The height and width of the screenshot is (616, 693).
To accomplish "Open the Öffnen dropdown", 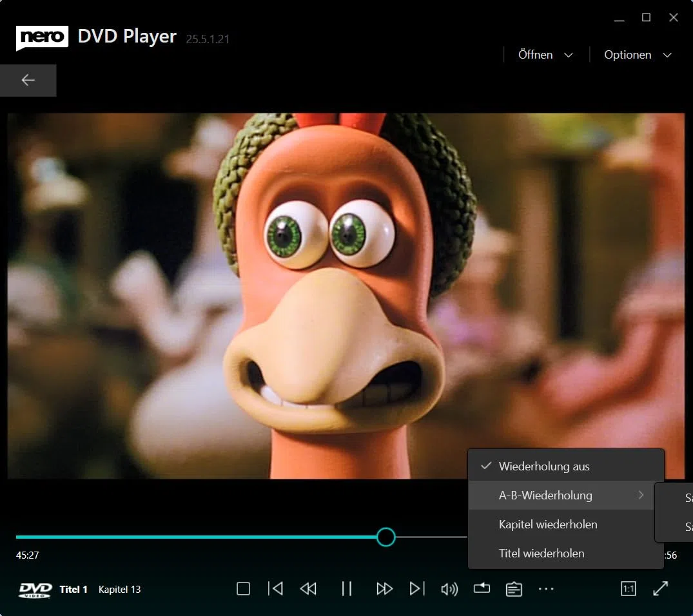I will click(x=545, y=55).
